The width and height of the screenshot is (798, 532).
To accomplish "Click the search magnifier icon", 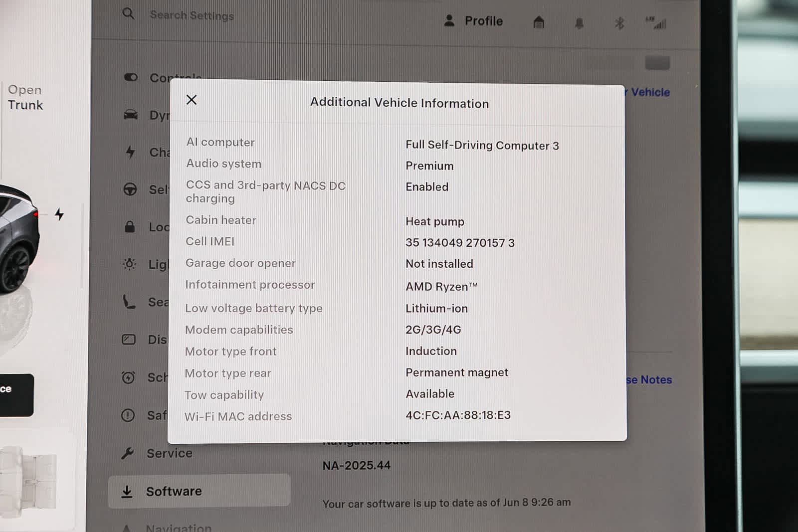I will 128,13.
